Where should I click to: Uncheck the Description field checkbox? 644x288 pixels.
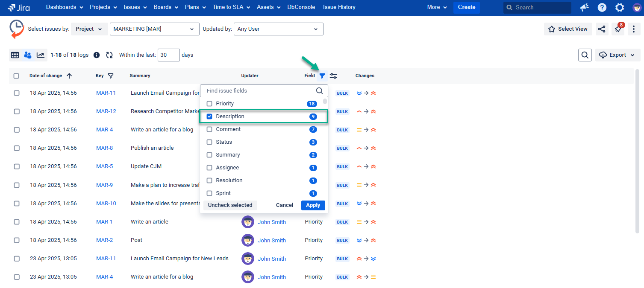click(209, 116)
